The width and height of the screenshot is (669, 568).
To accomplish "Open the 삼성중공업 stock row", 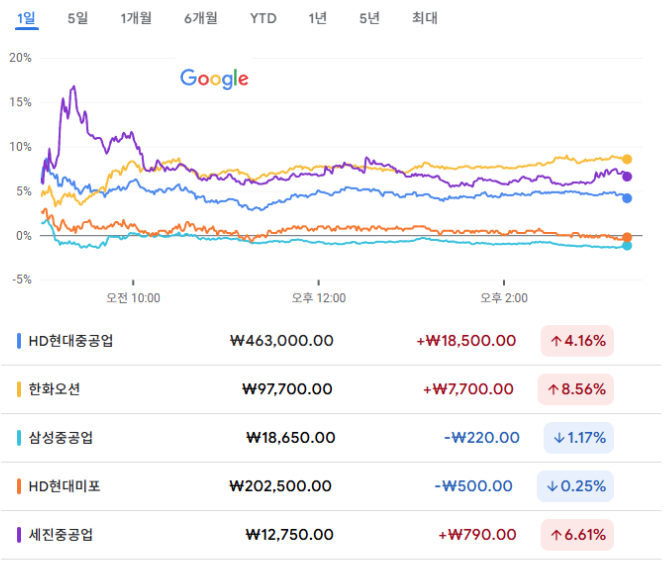I will coord(331,438).
